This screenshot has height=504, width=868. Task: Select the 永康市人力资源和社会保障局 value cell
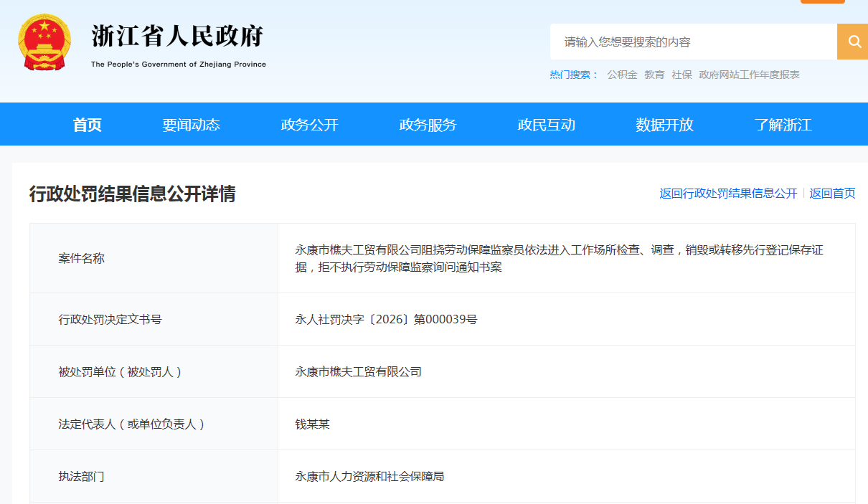tap(567, 476)
